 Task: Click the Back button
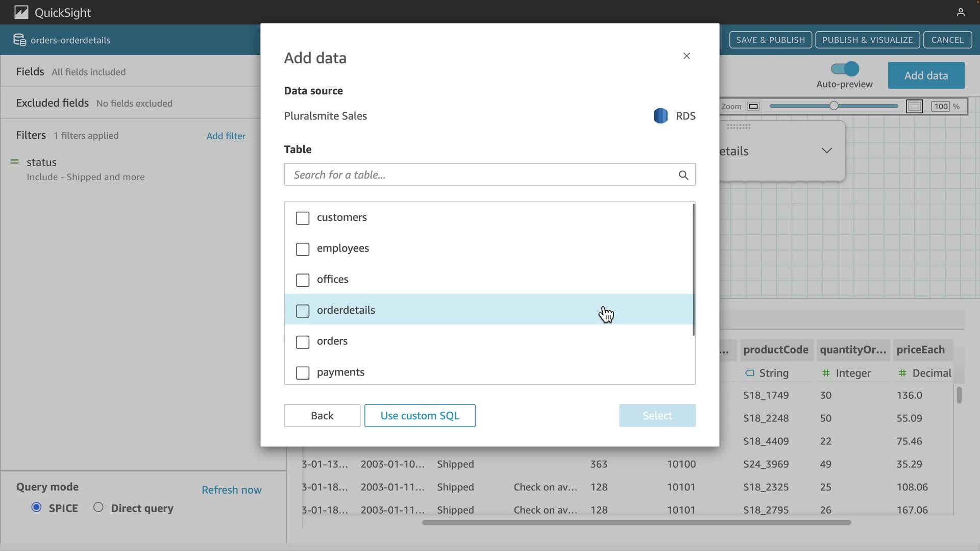point(322,416)
